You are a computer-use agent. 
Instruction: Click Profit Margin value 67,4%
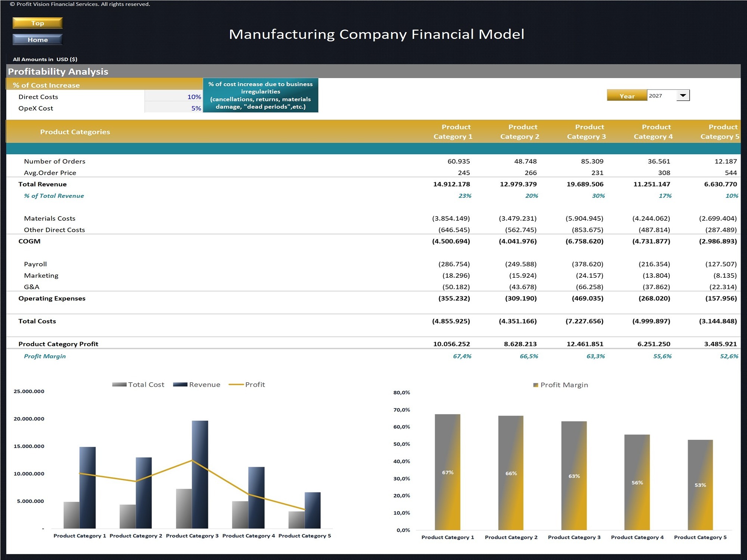pyautogui.click(x=462, y=356)
